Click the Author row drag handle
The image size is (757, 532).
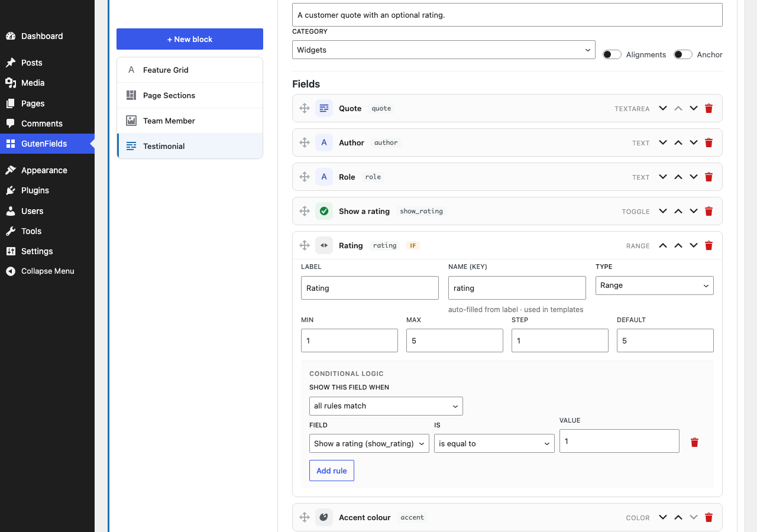(305, 142)
